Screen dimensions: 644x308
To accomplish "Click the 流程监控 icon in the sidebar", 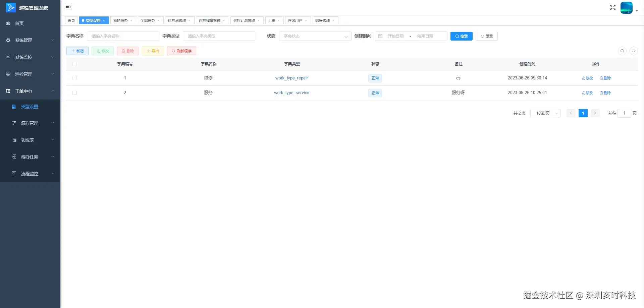I will click(14, 173).
